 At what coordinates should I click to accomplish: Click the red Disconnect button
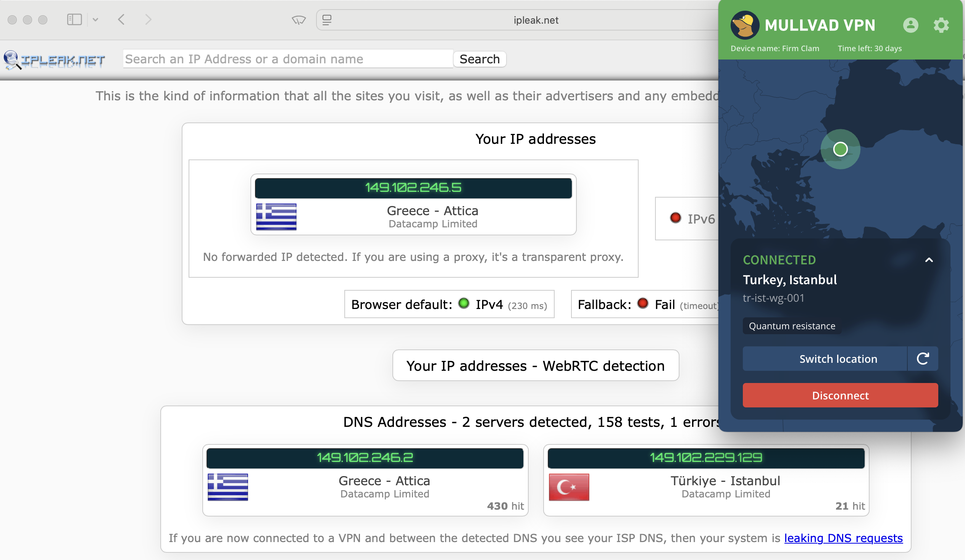(840, 395)
